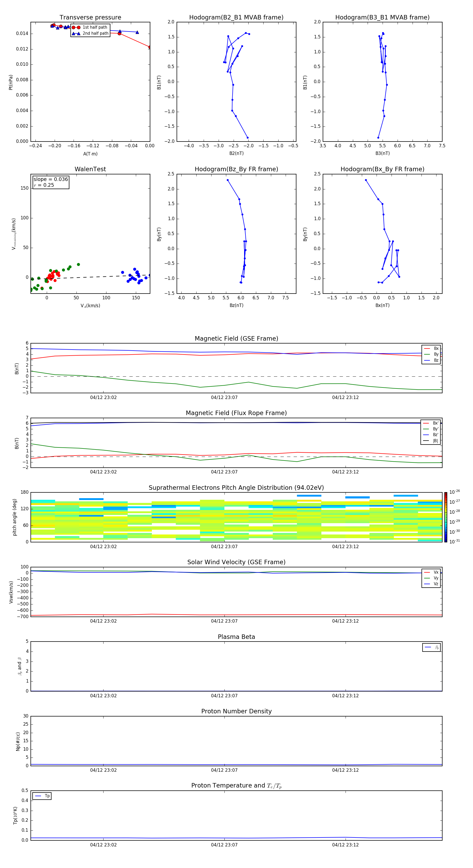Click the Bx entry in GSE field legend
Viewport: 473px width, 868px height.
pos(431,349)
